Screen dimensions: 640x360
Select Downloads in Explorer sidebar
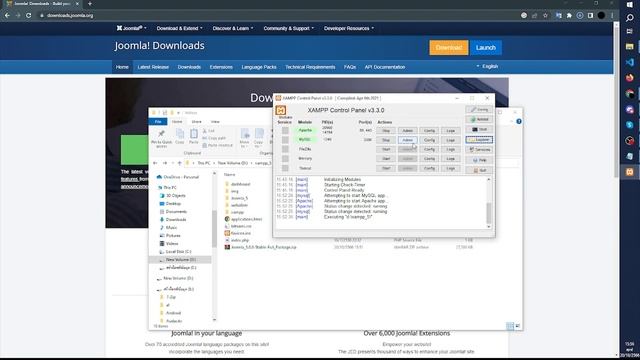click(176, 220)
